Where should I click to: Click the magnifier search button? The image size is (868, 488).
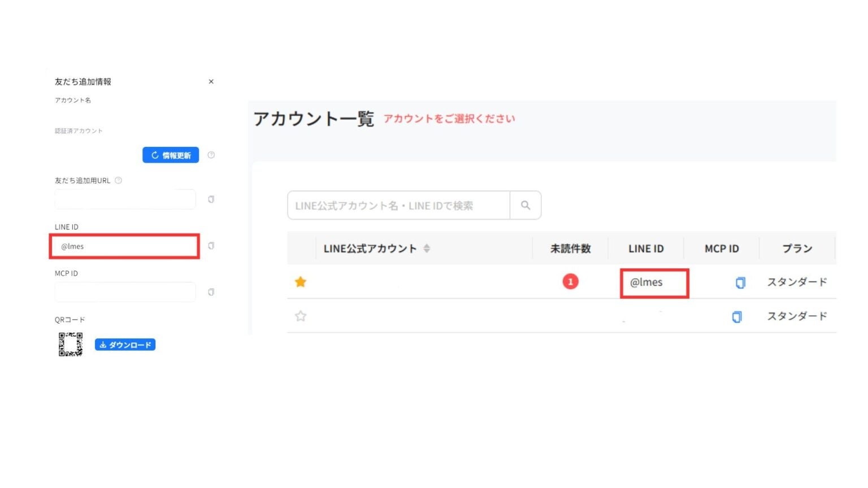tap(526, 206)
